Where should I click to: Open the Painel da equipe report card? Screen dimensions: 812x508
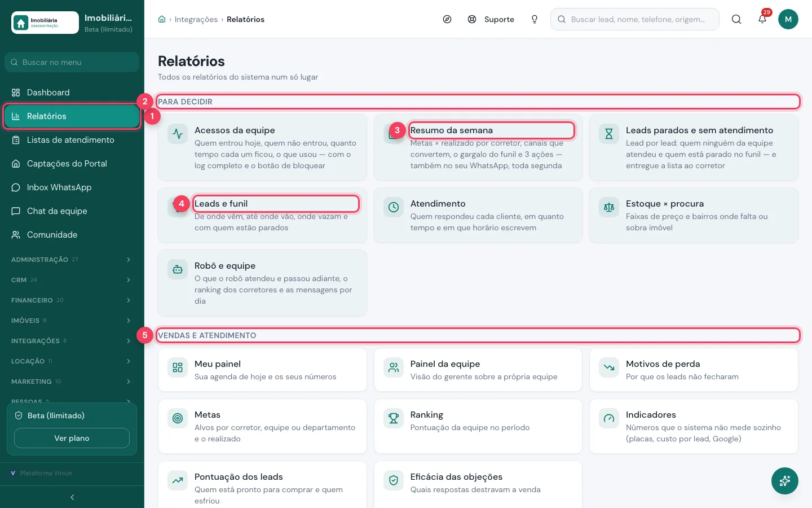[x=478, y=370]
